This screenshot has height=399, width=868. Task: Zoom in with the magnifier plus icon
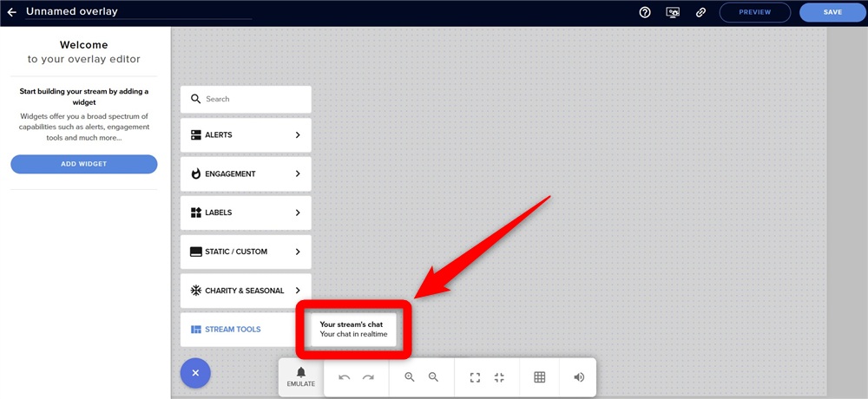[x=410, y=376]
